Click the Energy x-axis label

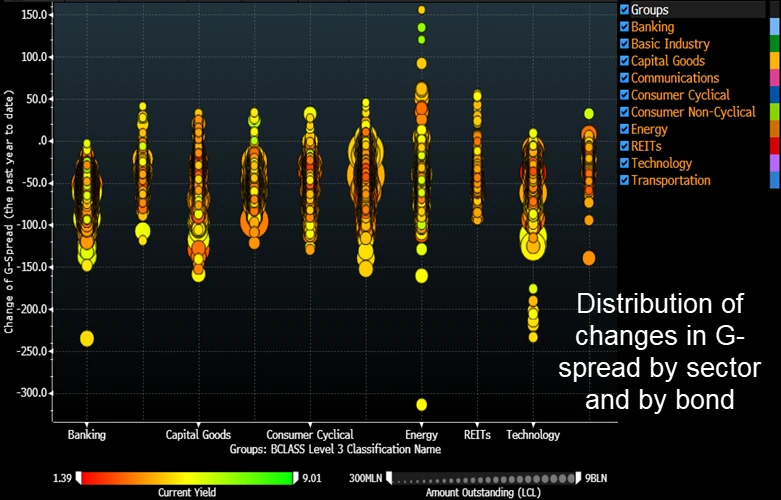(421, 435)
